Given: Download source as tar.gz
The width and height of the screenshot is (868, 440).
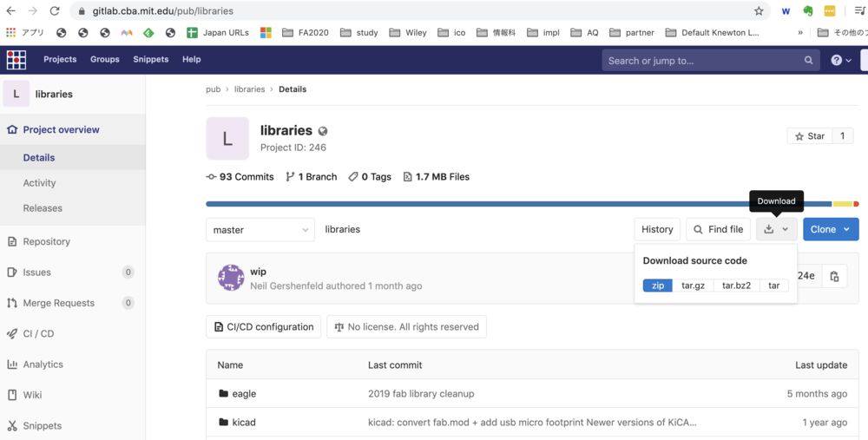Looking at the screenshot, I should tap(693, 286).
